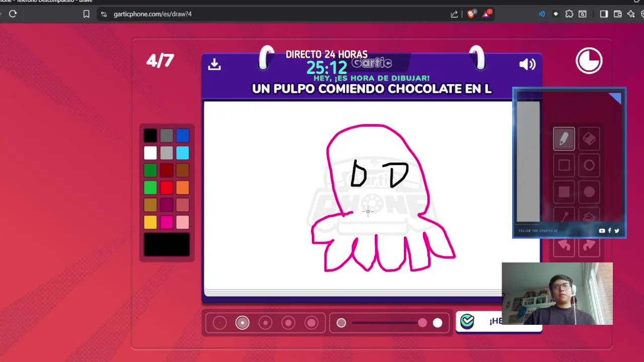Pick the bright red color swatch
Viewport: 644px width, 362px height.
point(167,188)
